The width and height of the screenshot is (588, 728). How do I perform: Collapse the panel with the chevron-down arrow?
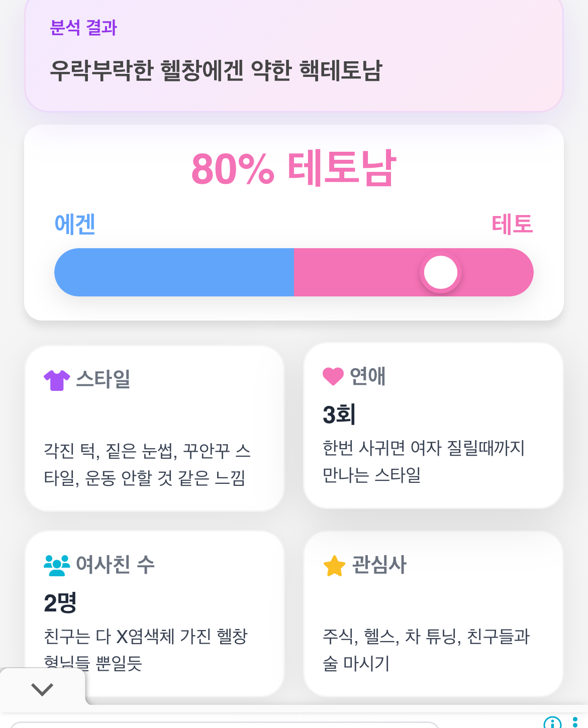click(x=42, y=689)
